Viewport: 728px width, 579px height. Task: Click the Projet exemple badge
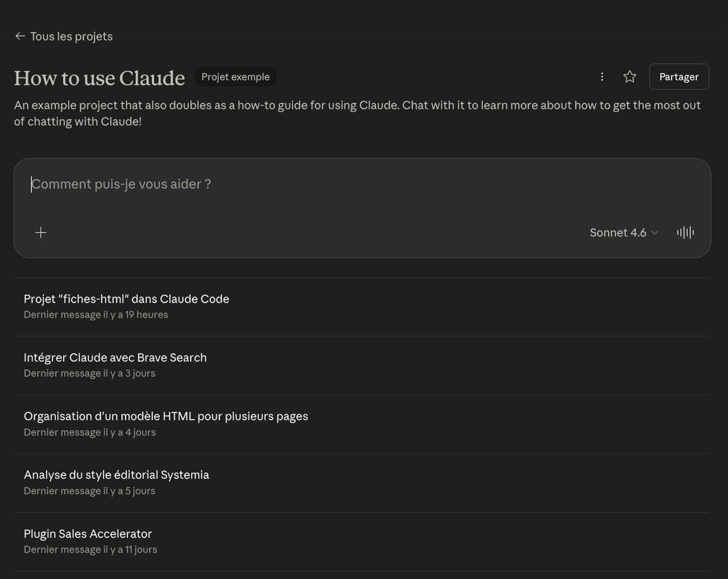[x=235, y=77]
